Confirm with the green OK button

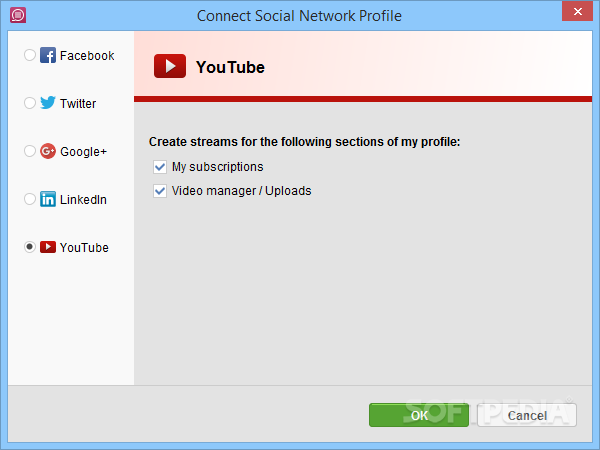[x=419, y=415]
